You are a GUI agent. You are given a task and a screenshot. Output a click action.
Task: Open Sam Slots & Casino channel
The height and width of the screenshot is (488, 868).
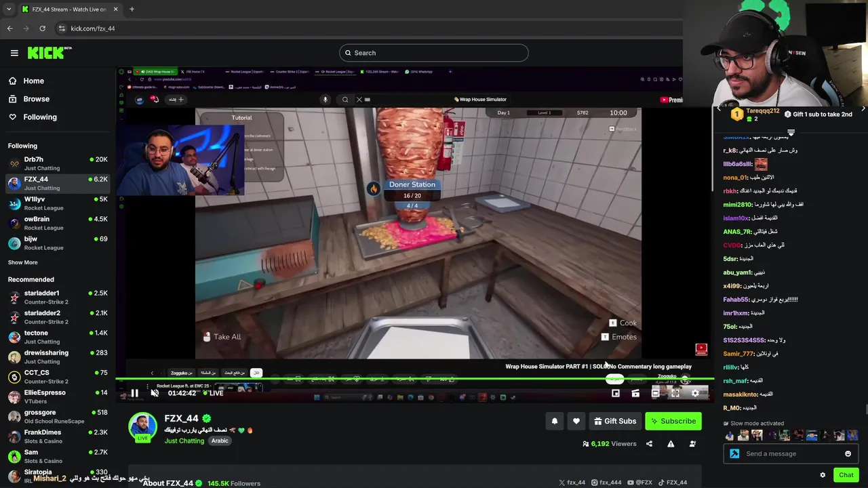click(58, 456)
